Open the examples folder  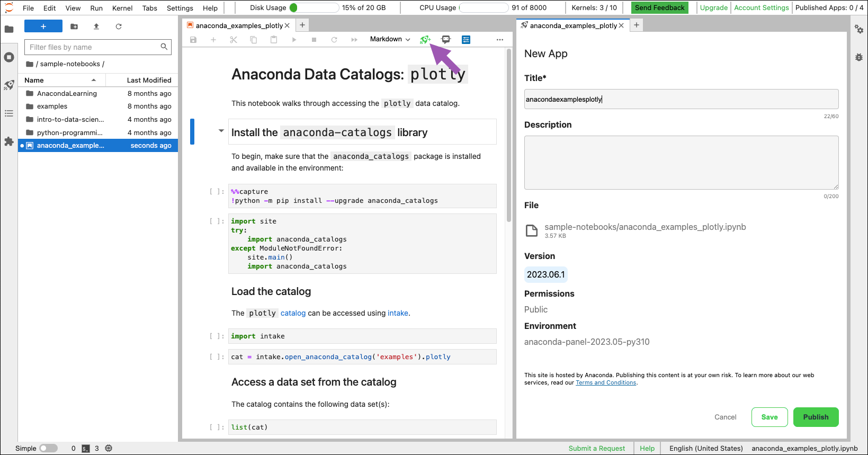pos(98,106)
